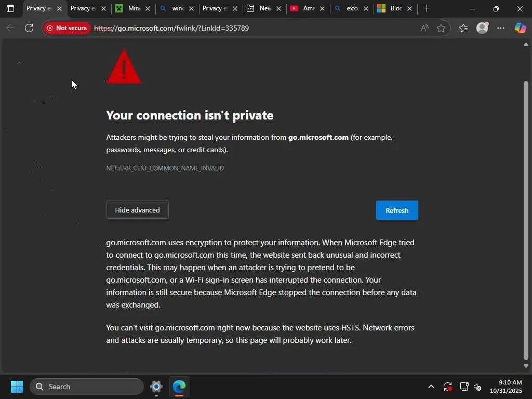This screenshot has width=532, height=399.
Task: Click the red warning triangle icon
Action: [x=124, y=67]
